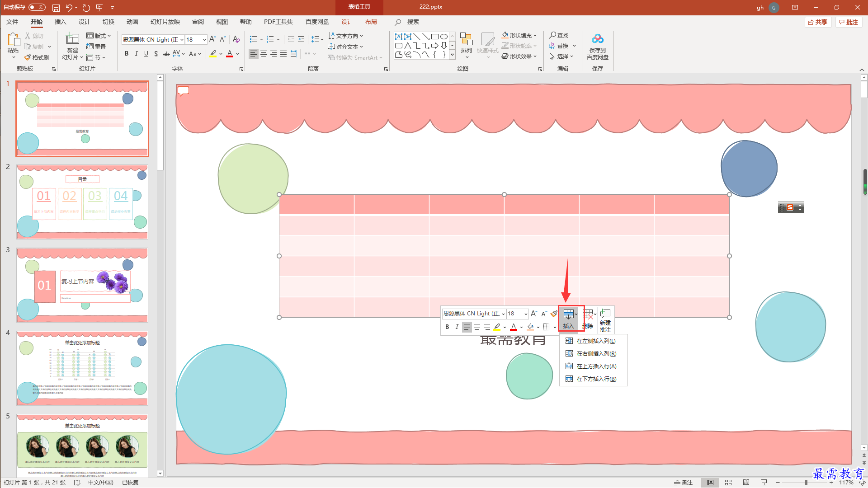
Task: Click the mini toolbar format painter icon
Action: click(x=554, y=314)
